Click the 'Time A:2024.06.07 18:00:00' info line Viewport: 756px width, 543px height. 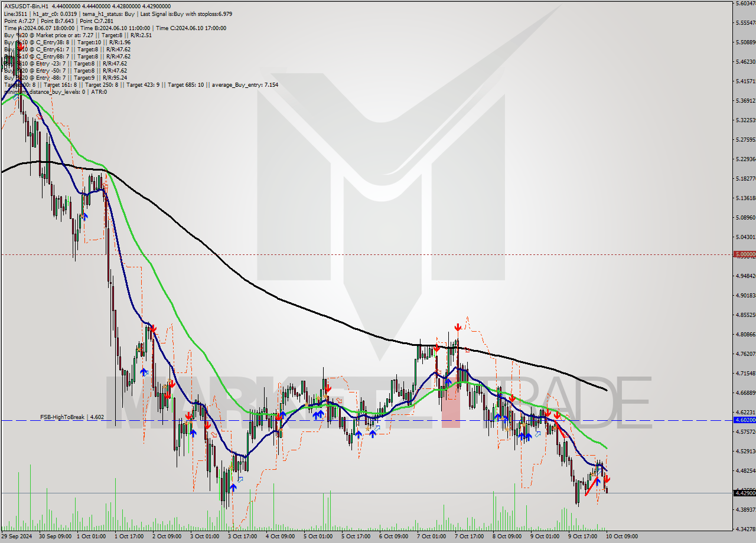pyautogui.click(x=115, y=28)
